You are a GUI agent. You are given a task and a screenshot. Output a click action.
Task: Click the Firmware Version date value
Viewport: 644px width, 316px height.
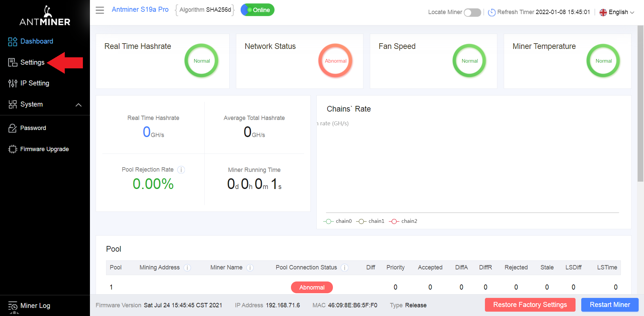coord(183,305)
